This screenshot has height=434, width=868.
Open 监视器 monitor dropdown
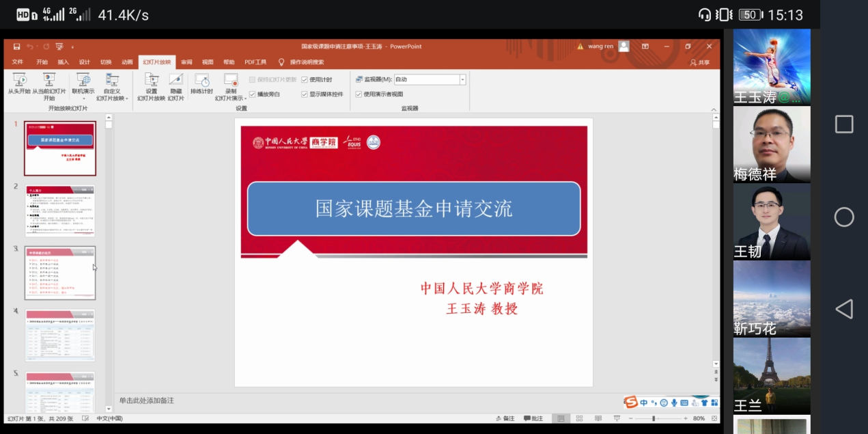pyautogui.click(x=462, y=79)
